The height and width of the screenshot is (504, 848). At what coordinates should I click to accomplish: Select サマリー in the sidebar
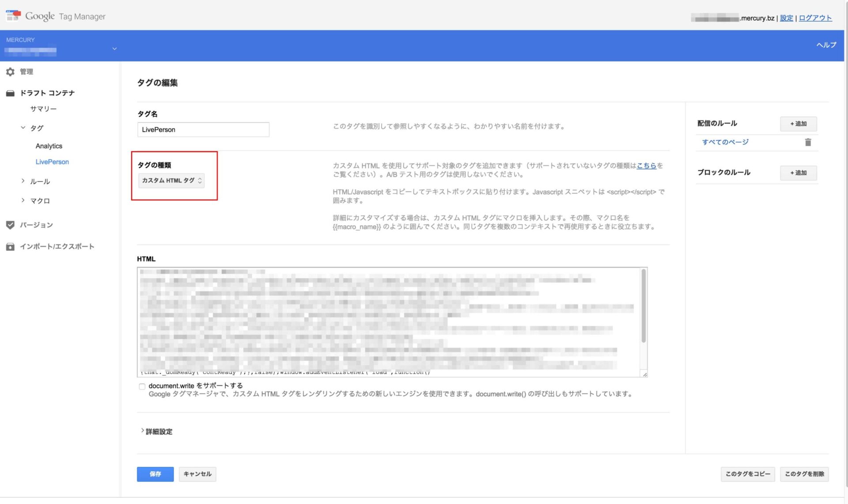pyautogui.click(x=42, y=109)
